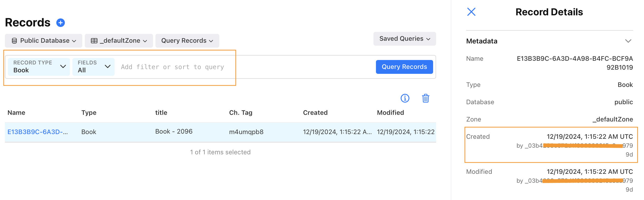Close the Record Details panel
The height and width of the screenshot is (200, 644).
pyautogui.click(x=471, y=12)
